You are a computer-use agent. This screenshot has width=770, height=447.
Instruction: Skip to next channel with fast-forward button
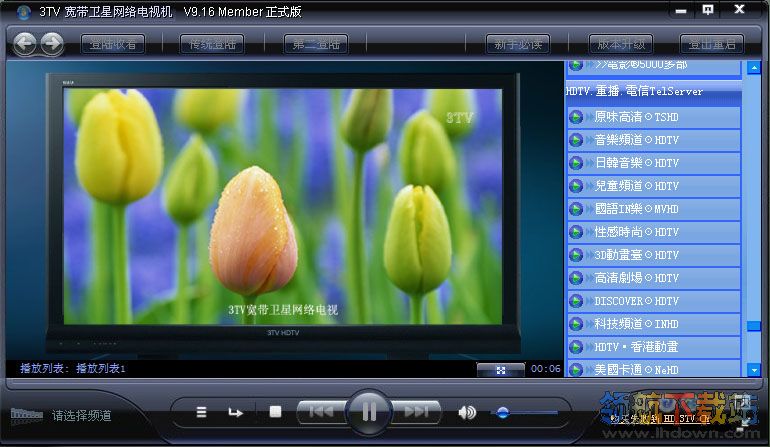click(417, 411)
